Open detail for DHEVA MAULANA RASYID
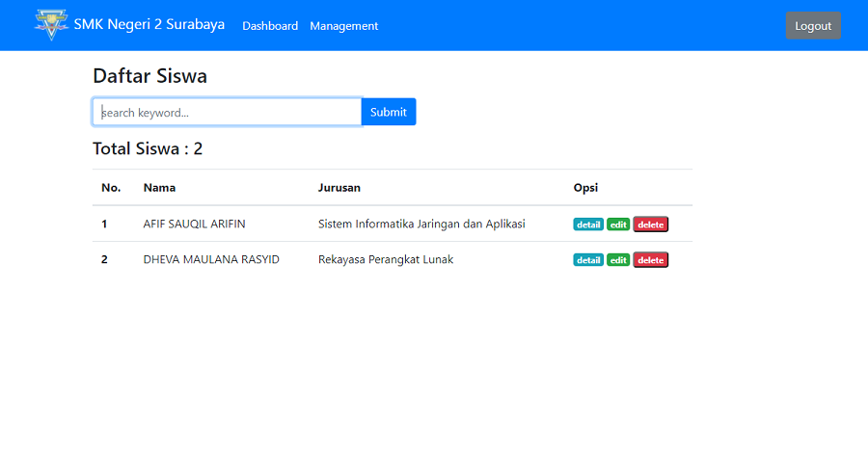This screenshot has width=868, height=449. click(588, 260)
